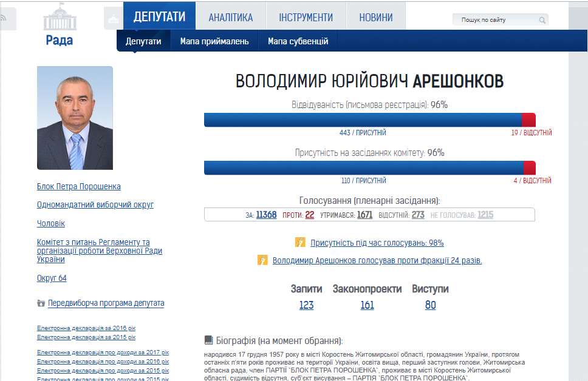Click the Пошук по сайту search field
Screen dimensions: 588x381
tap(495, 20)
